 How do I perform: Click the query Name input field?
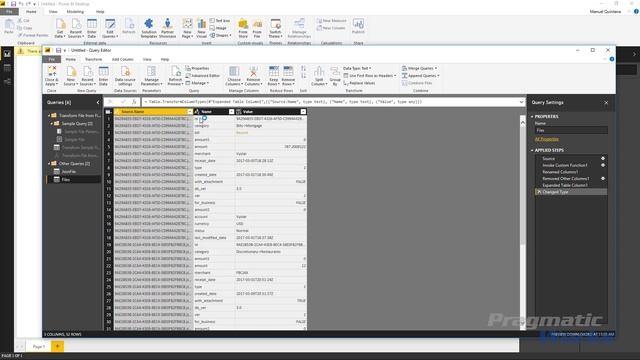click(571, 130)
